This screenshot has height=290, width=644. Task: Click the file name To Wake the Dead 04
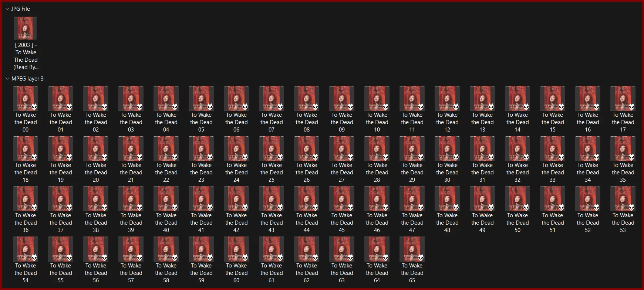[x=166, y=122]
